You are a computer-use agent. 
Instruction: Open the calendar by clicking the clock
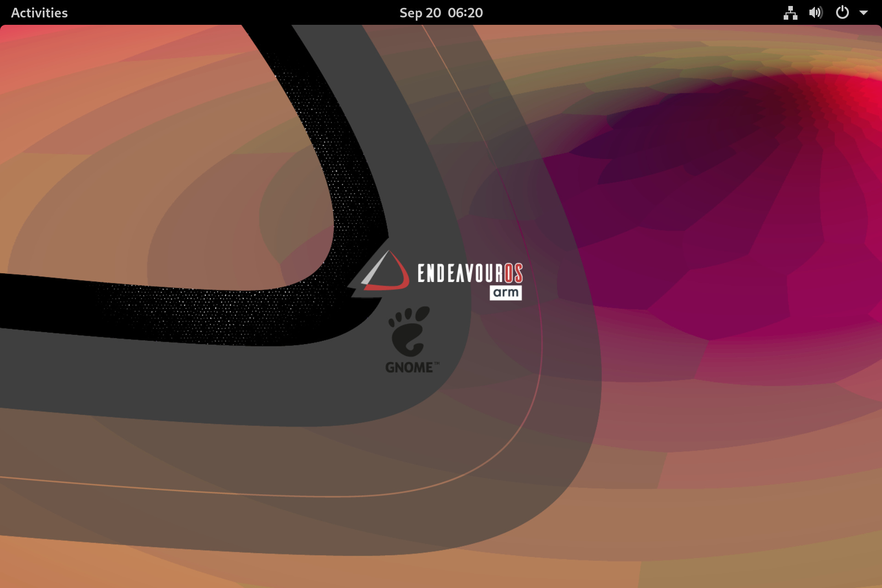[x=441, y=12]
